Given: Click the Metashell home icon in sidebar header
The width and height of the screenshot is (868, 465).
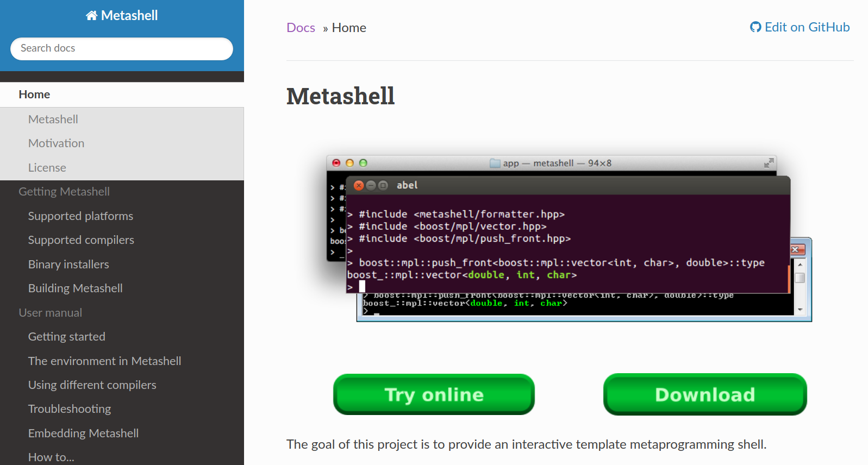Looking at the screenshot, I should pos(91,16).
